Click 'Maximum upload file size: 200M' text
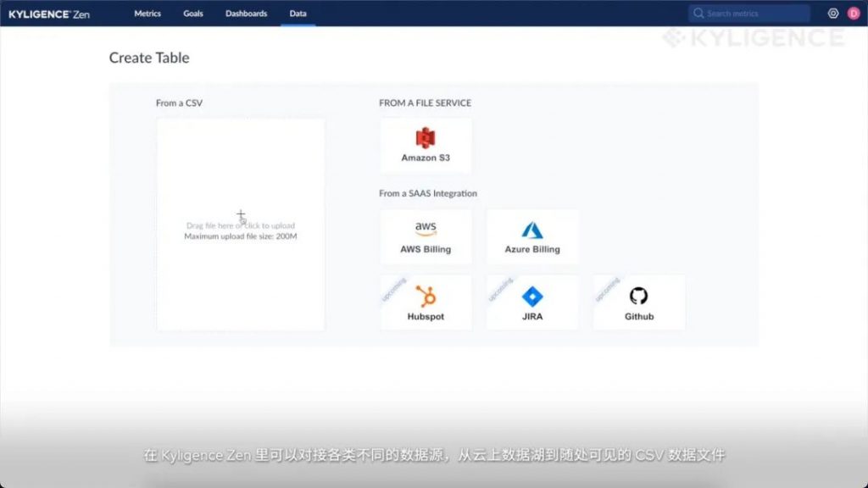The image size is (868, 488). coord(241,236)
